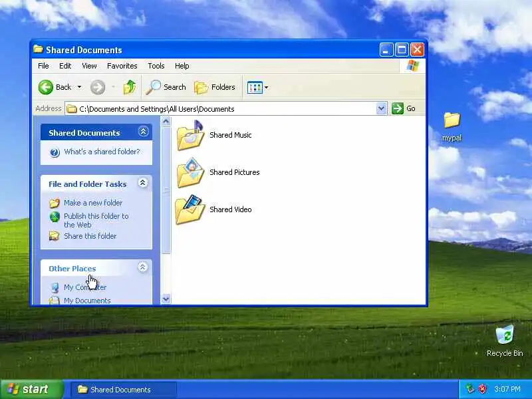
Task: Click the Shared Music label text
Action: [x=230, y=135]
